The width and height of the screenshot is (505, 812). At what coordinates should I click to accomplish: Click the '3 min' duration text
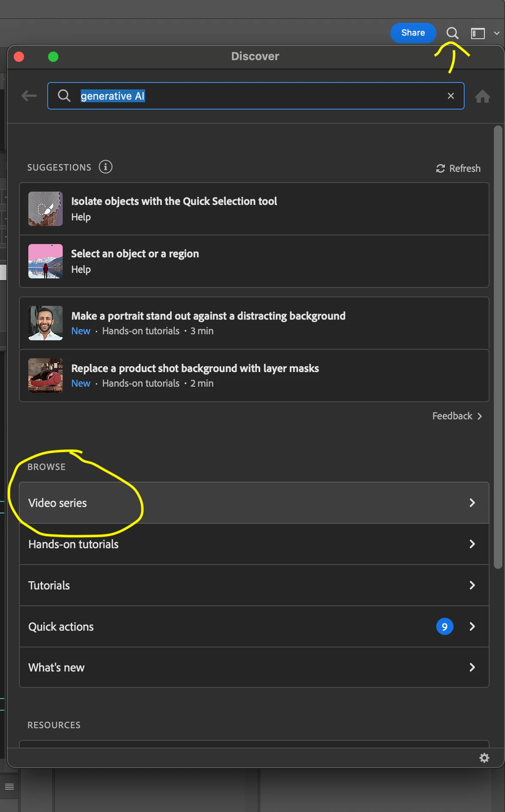(202, 331)
